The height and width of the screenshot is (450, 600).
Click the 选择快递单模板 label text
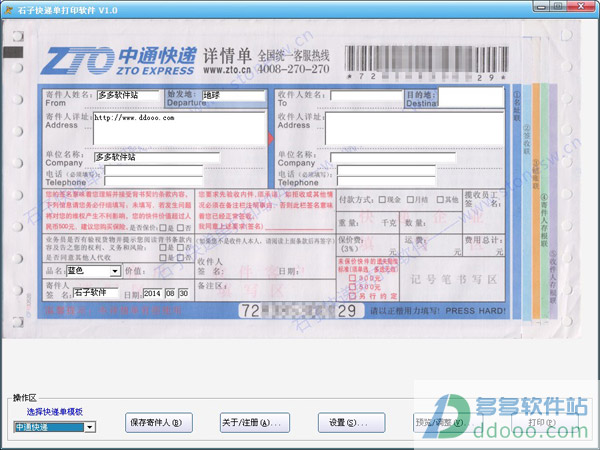(x=55, y=412)
